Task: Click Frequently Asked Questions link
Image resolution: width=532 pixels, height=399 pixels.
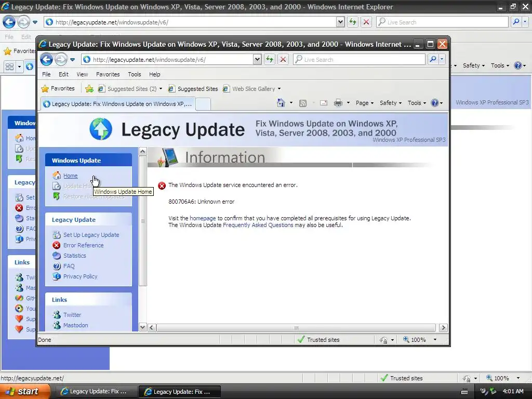Action: tap(258, 225)
